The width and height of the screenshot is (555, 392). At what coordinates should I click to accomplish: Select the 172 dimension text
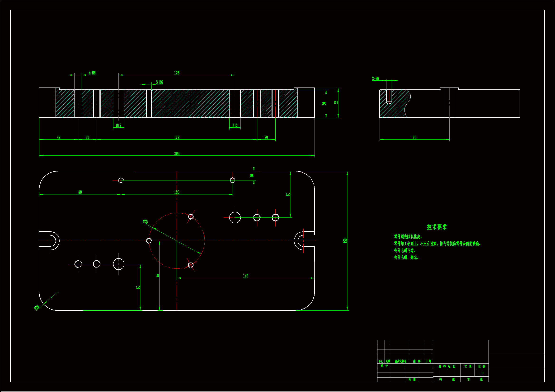177,138
